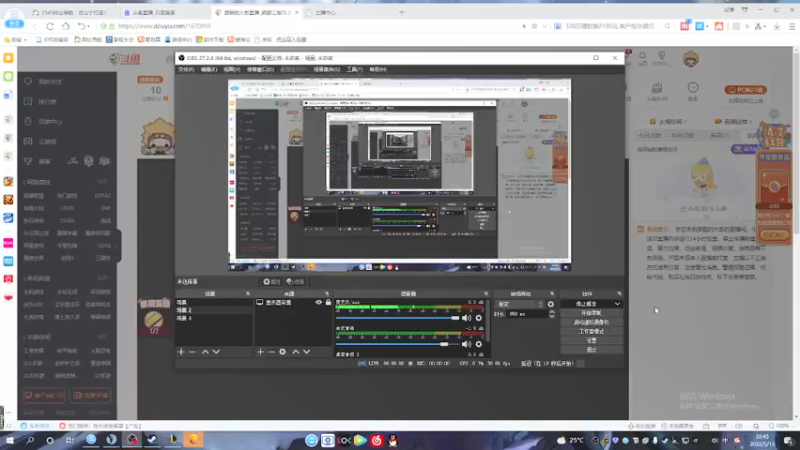
Task: Start recording in OBS Controls
Action: point(591,313)
